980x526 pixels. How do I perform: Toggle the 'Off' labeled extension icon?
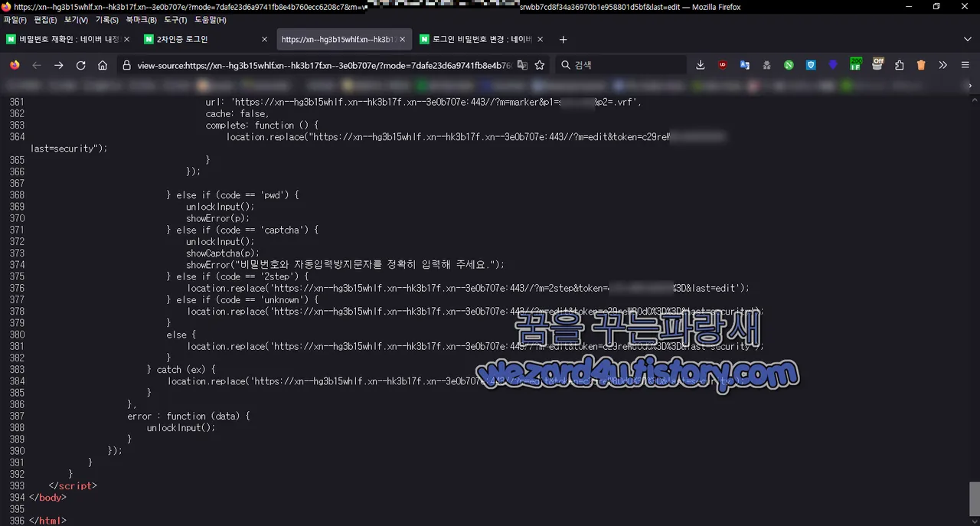[x=877, y=65]
